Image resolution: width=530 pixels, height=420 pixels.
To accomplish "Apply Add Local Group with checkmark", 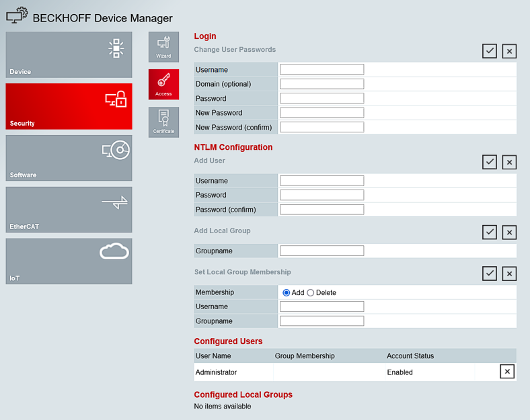I will pyautogui.click(x=490, y=233).
